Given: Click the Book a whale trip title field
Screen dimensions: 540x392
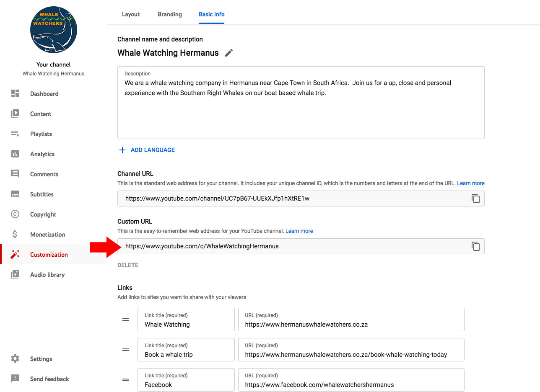Looking at the screenshot, I should (186, 350).
